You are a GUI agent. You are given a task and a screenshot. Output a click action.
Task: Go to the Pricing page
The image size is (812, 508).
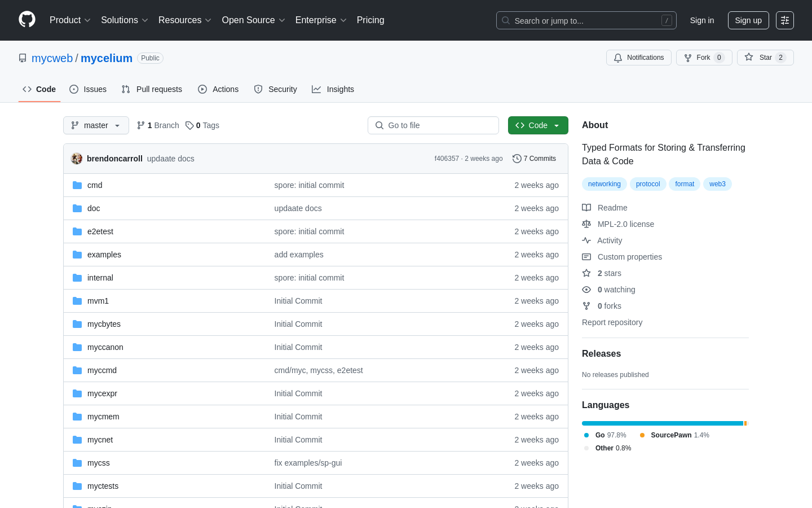[370, 20]
